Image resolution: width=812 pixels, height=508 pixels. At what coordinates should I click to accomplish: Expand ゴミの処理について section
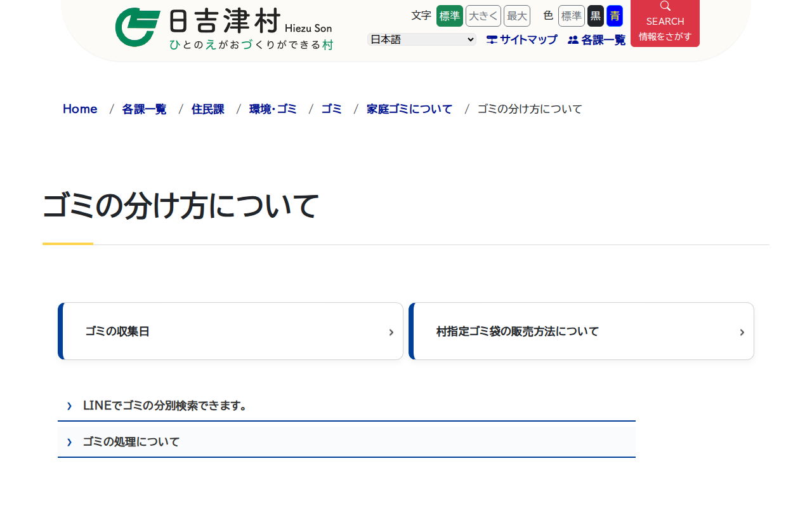(x=346, y=441)
